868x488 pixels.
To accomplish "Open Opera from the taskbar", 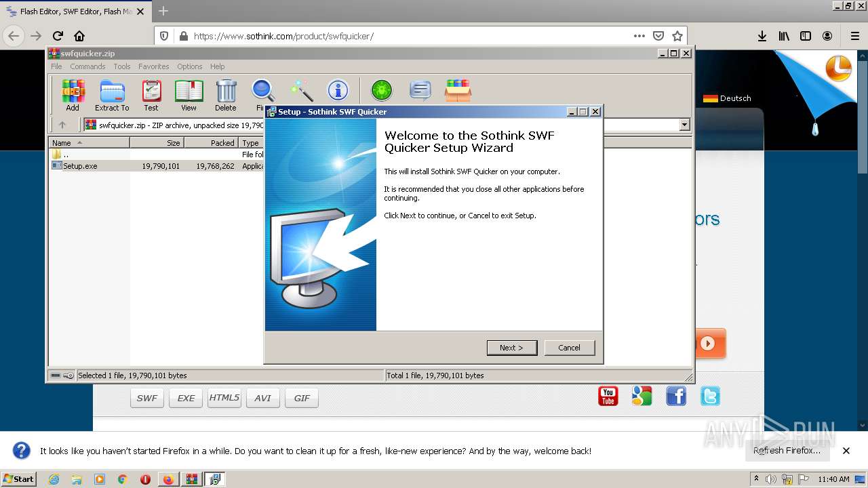I will coord(145,479).
